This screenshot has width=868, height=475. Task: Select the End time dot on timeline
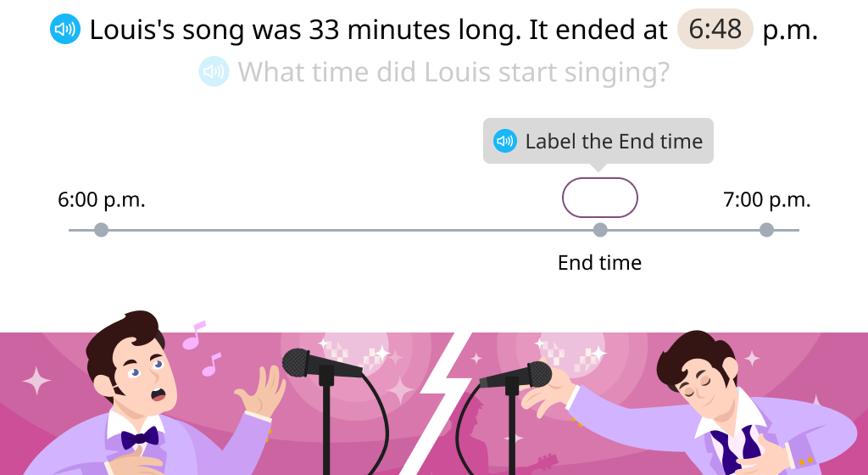tap(600, 230)
